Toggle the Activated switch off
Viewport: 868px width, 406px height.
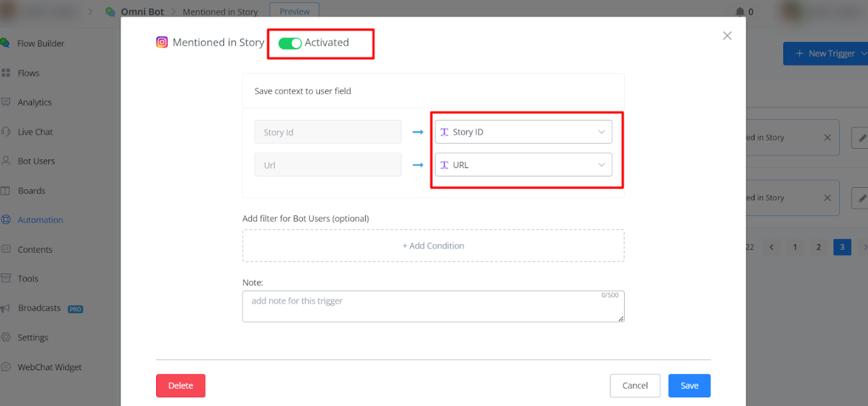tap(290, 43)
